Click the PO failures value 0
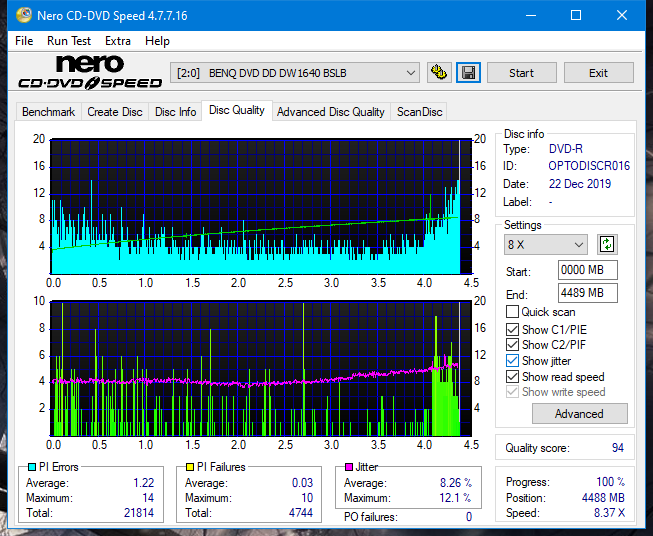This screenshot has width=653, height=536. 469,517
